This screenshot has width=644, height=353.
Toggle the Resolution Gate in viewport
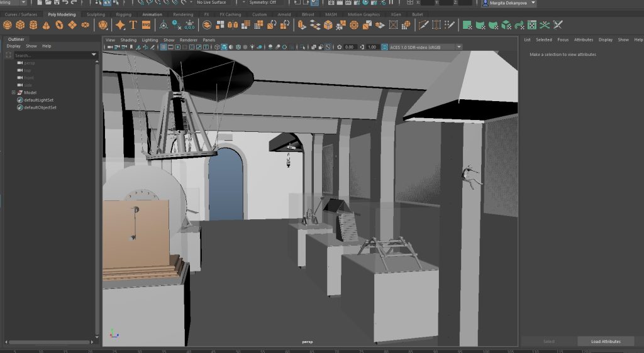point(177,47)
